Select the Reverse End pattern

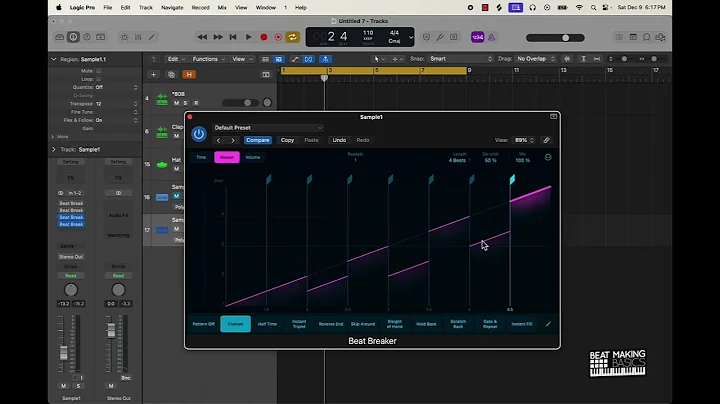[331, 324]
